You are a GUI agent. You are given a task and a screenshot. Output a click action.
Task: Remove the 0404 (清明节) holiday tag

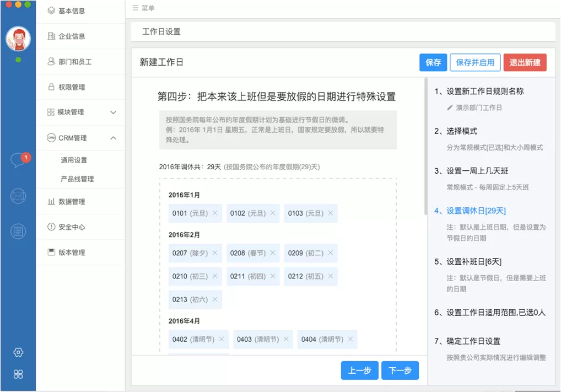click(x=350, y=339)
